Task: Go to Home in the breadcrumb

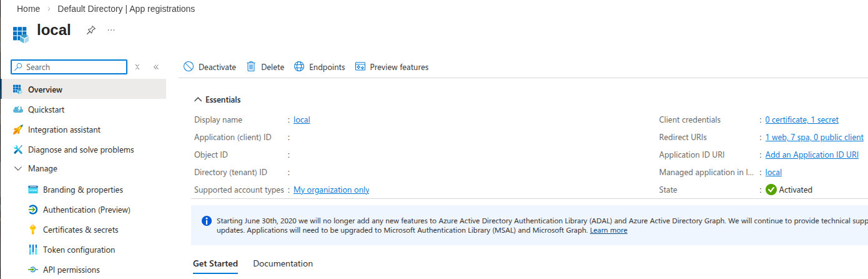Action: click(x=28, y=9)
